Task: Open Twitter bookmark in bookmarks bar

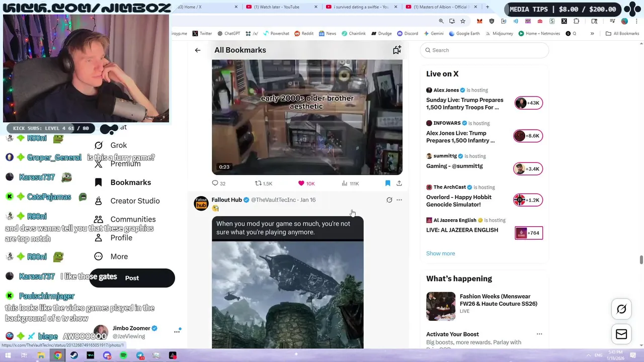Action: (x=202, y=34)
